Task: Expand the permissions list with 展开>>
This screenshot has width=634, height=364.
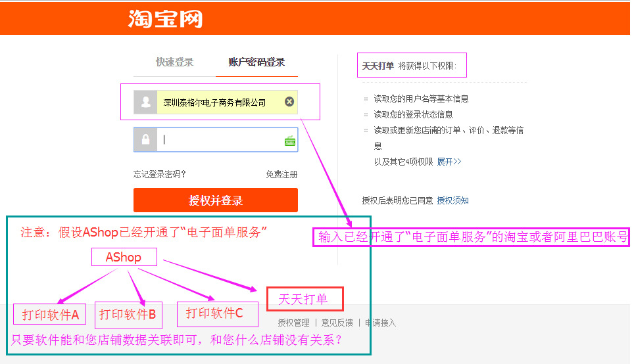Action: coord(449,162)
